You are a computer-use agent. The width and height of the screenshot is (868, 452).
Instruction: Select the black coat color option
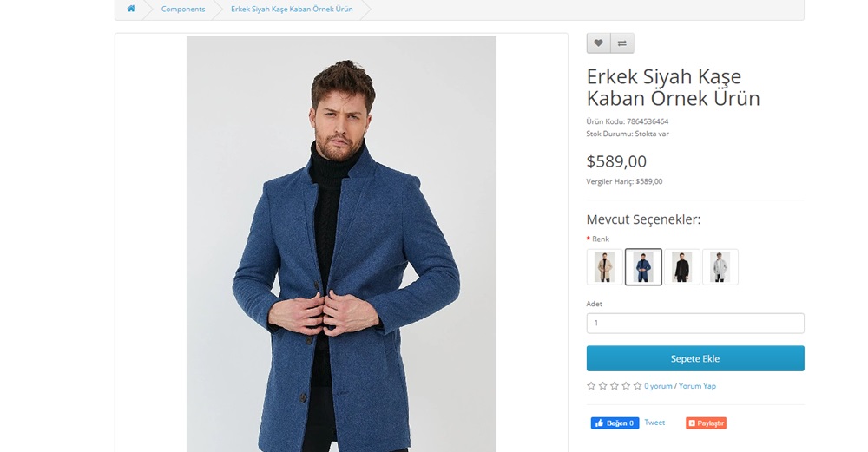click(682, 267)
